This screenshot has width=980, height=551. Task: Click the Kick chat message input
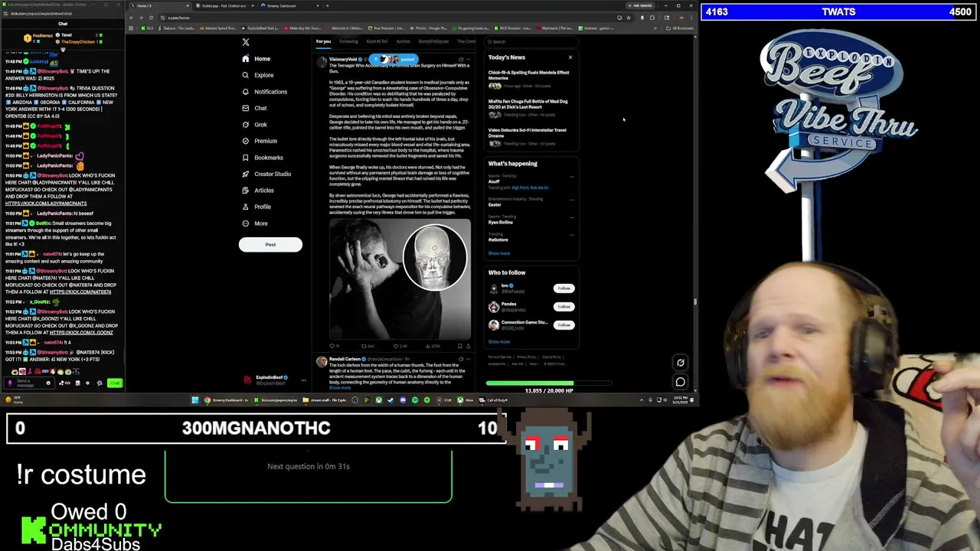[x=29, y=383]
